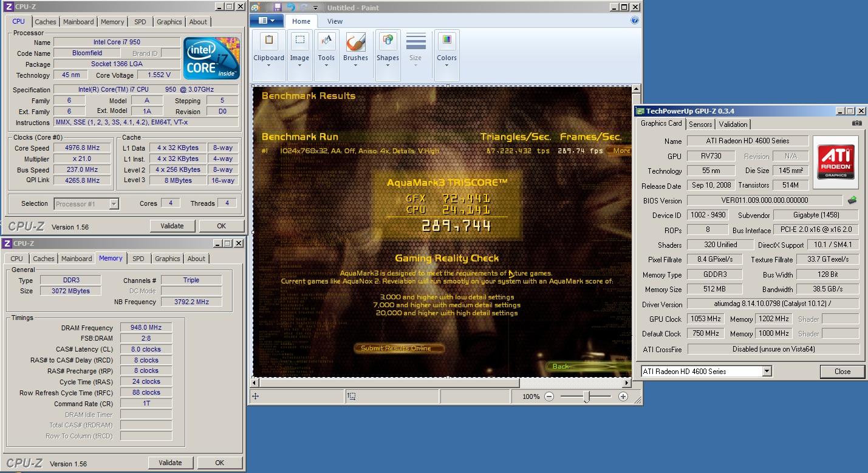Switch to the View ribbon tab in Paint

point(335,21)
